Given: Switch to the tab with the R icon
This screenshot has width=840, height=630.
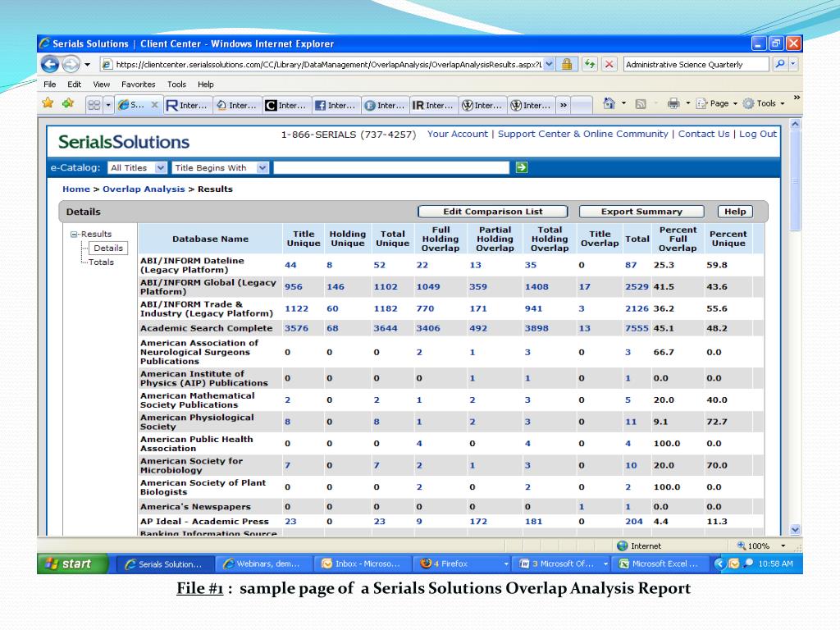Looking at the screenshot, I should tap(187, 106).
